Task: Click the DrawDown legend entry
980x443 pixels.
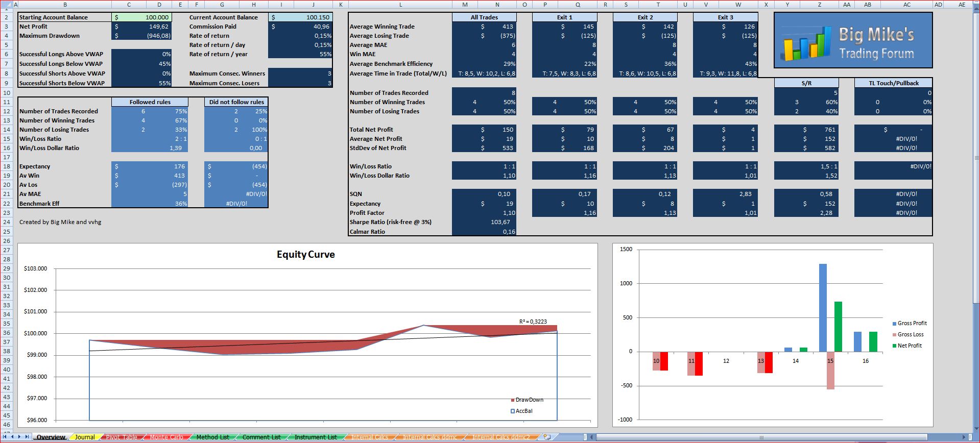Action: click(x=527, y=400)
